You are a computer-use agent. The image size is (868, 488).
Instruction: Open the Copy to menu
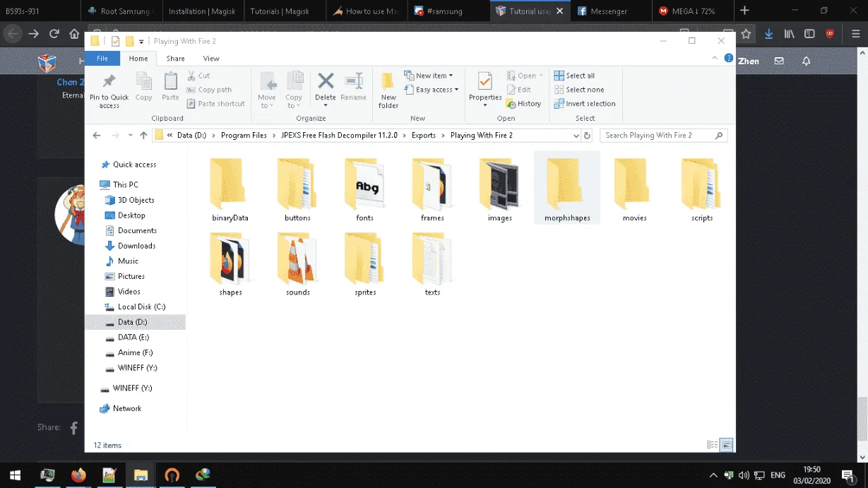click(x=294, y=90)
